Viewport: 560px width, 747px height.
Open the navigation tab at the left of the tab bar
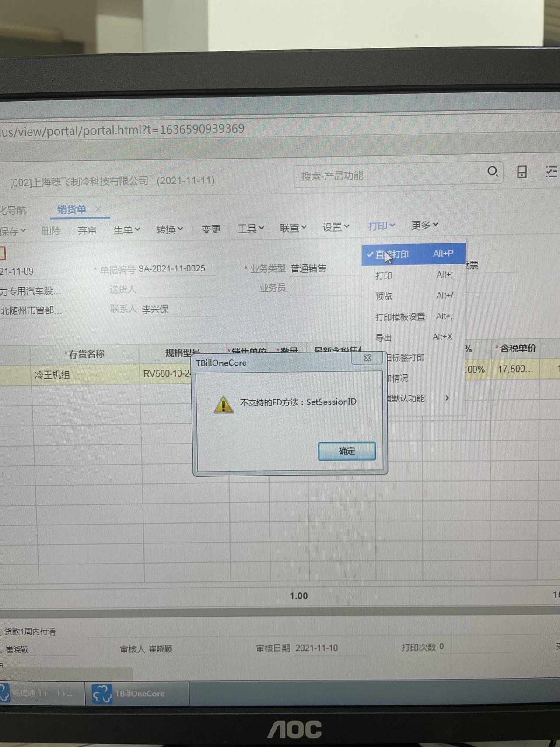13,210
